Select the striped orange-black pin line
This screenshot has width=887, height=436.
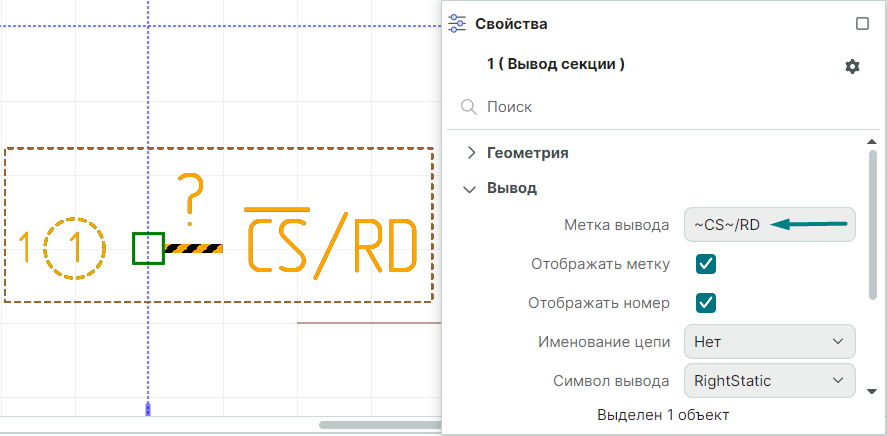point(193,248)
